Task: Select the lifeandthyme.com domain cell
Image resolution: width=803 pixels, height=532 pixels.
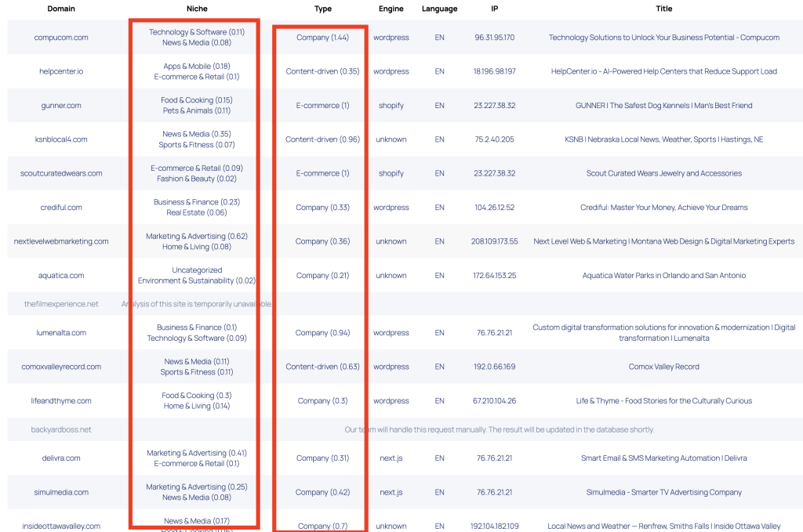Action: tap(61, 400)
